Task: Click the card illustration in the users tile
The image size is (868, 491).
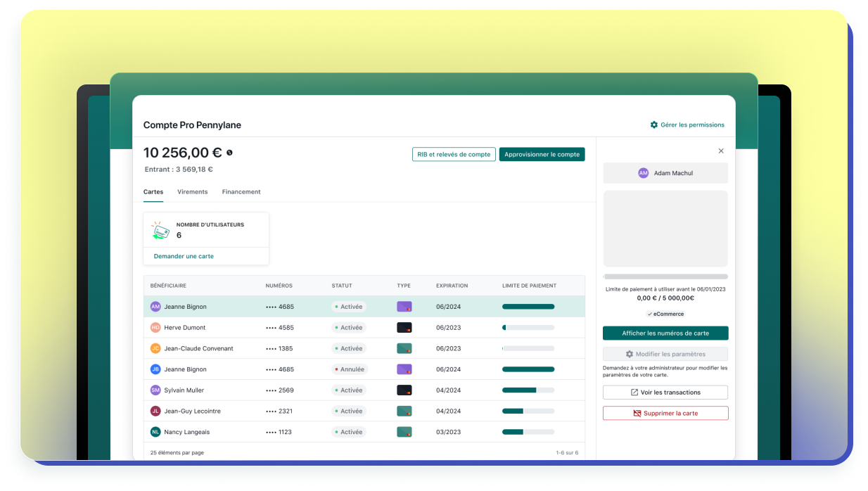Action: 160,231
